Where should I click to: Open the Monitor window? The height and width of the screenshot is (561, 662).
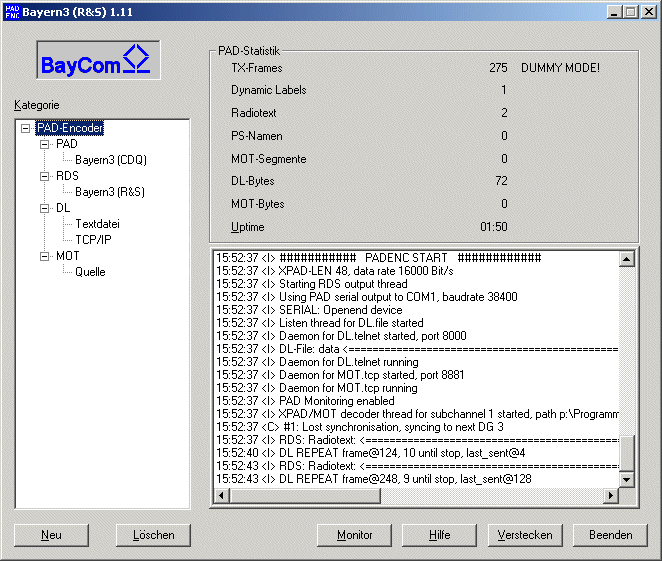pos(354,535)
